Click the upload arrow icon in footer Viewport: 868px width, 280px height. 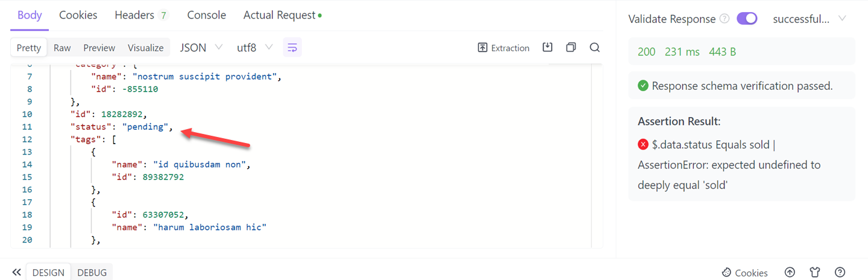[790, 272]
